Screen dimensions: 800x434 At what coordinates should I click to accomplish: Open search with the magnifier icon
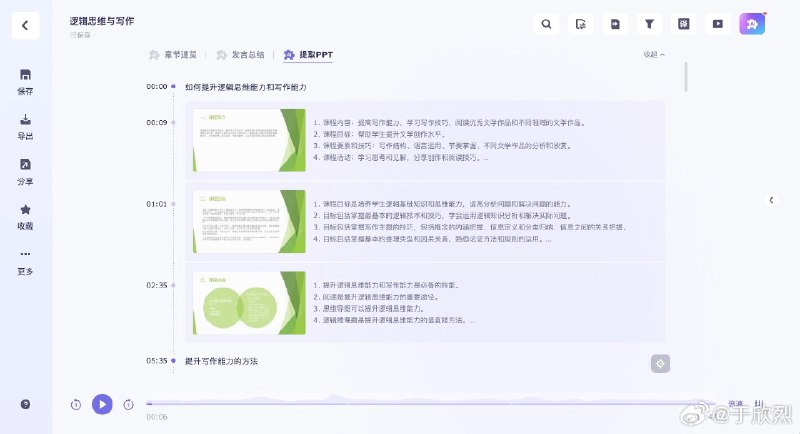(x=546, y=24)
